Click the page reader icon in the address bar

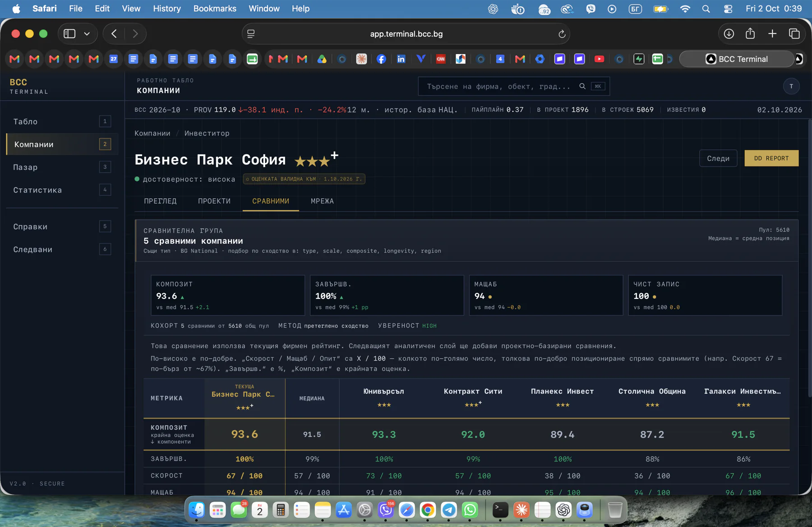click(251, 34)
